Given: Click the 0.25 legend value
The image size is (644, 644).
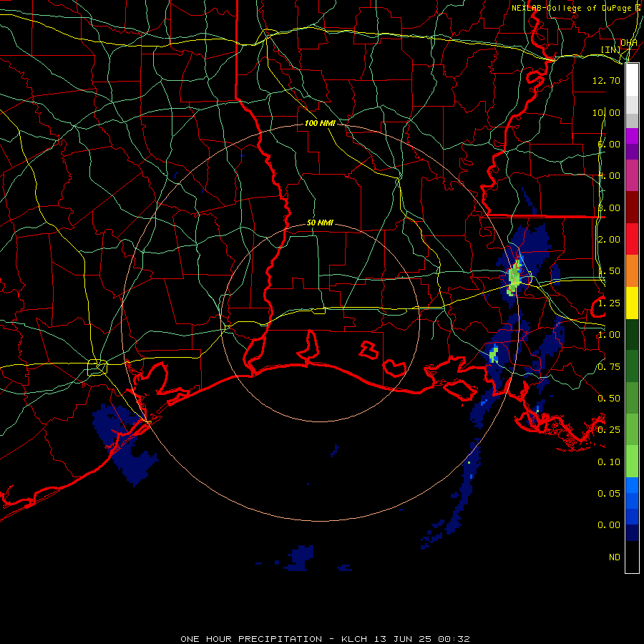Looking at the screenshot, I should point(609,430).
